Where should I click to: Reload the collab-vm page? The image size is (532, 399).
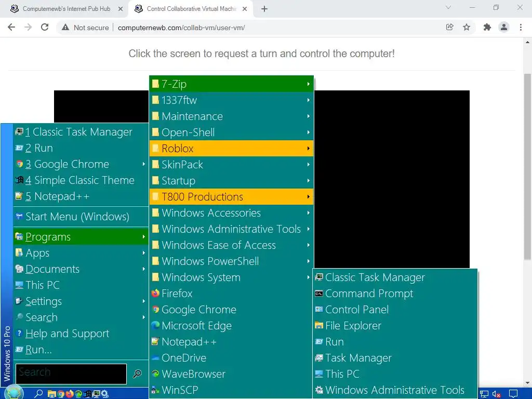45,27
